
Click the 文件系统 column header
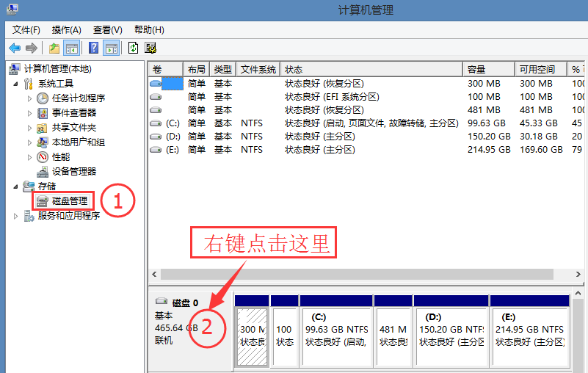258,69
